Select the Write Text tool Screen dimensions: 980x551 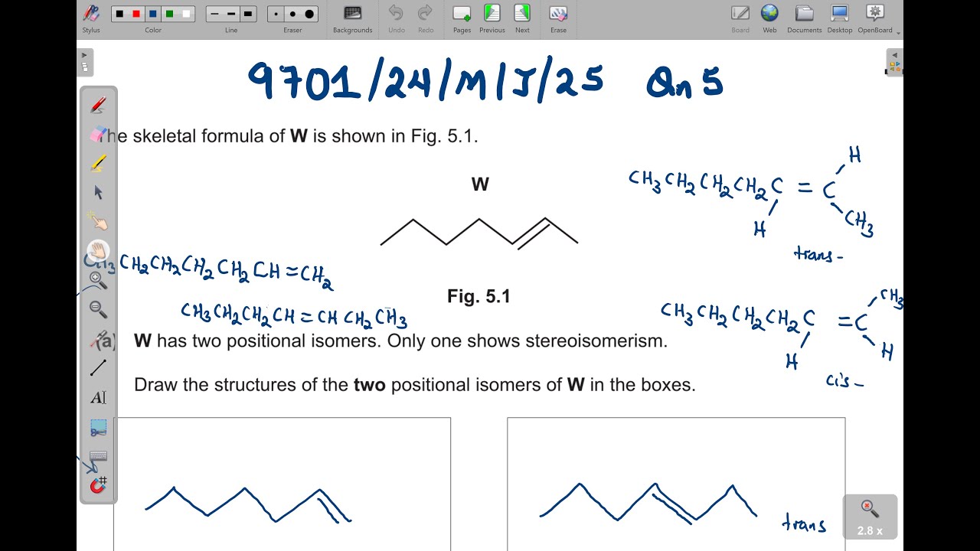[98, 397]
